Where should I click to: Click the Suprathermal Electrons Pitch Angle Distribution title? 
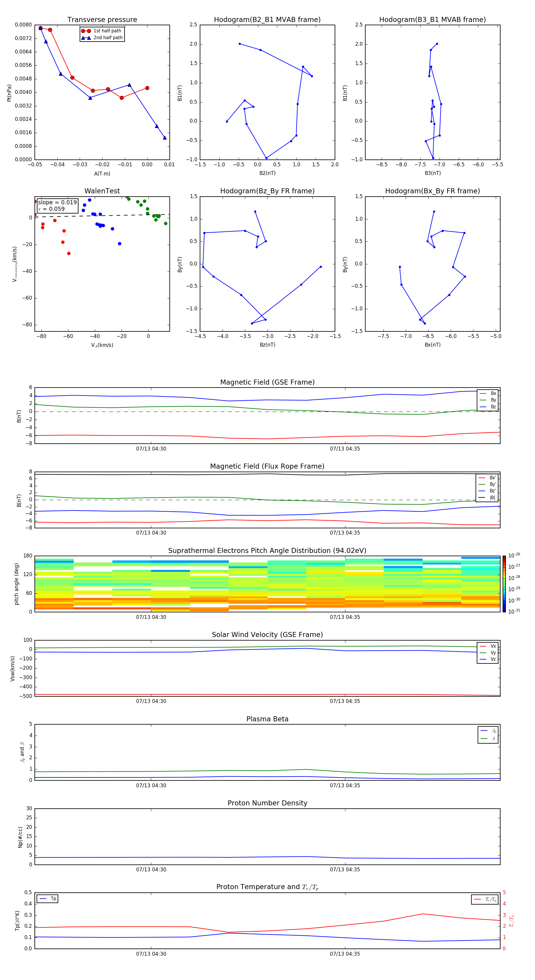(x=267, y=551)
